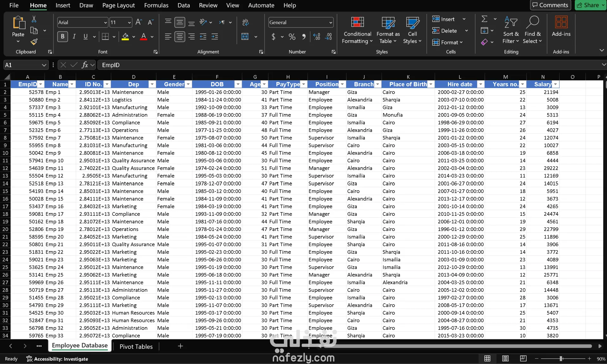The image size is (607, 364).
Task: Click the Orientation text angle icon
Action: [203, 22]
